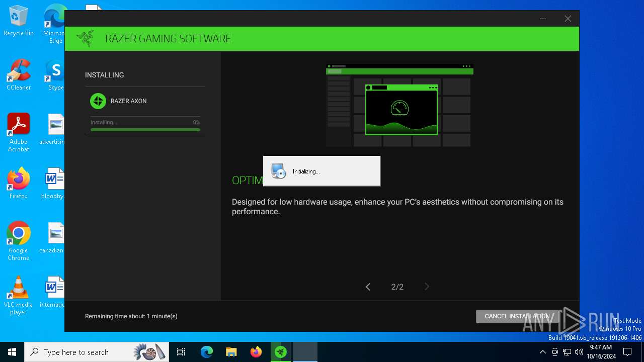Screen dimensions: 644x362
Task: Open Task View from taskbar
Action: 182,352
